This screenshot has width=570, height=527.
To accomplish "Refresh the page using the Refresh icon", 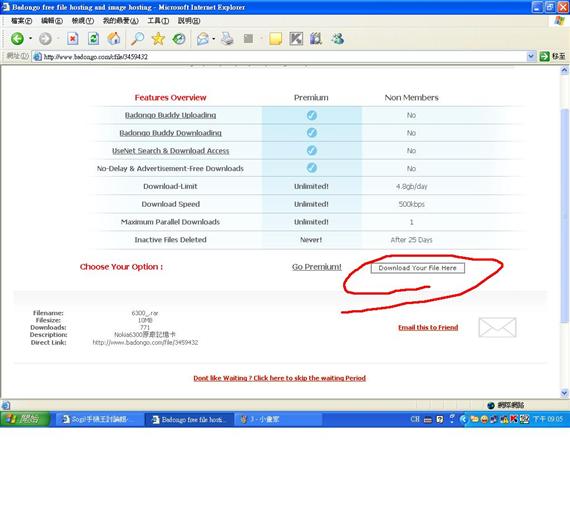I will [x=93, y=39].
